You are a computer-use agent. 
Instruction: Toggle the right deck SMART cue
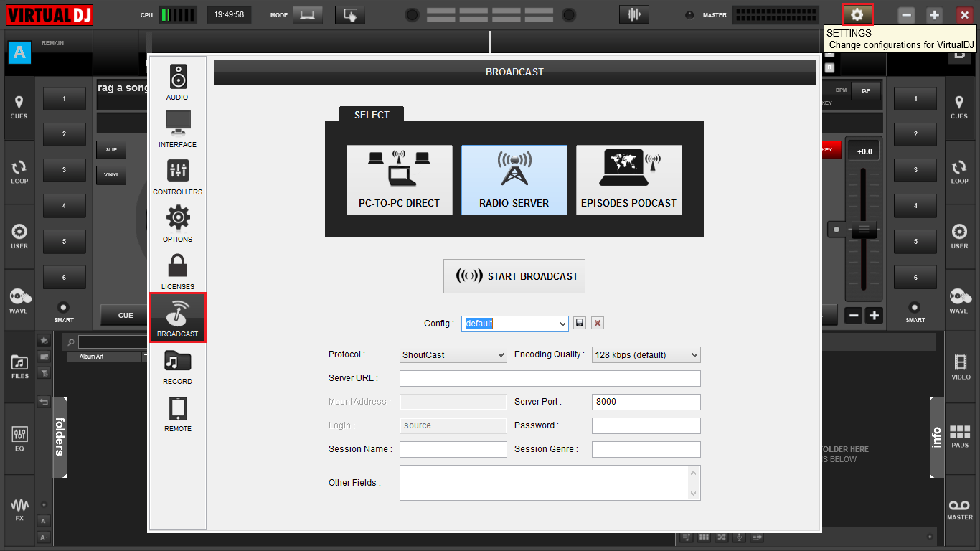pyautogui.click(x=915, y=311)
